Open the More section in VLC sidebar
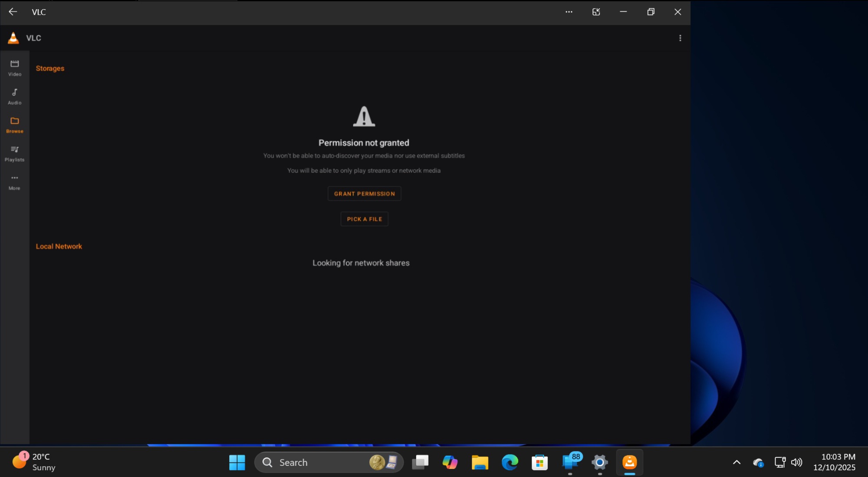This screenshot has height=477, width=868. (14, 182)
